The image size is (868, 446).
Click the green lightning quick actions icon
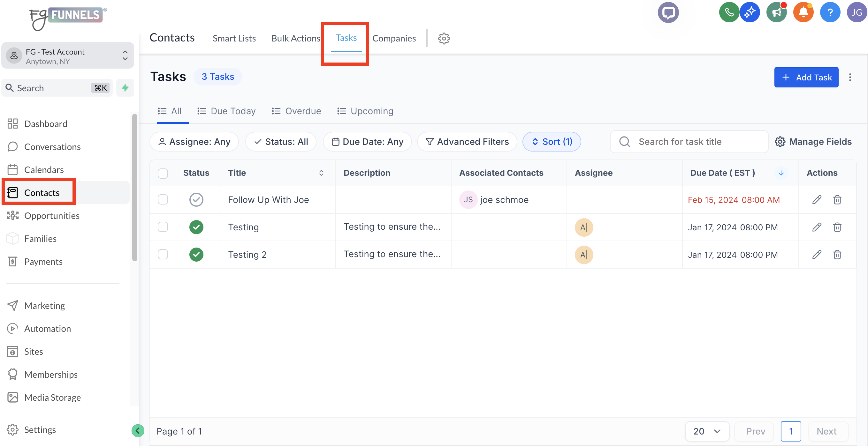125,88
